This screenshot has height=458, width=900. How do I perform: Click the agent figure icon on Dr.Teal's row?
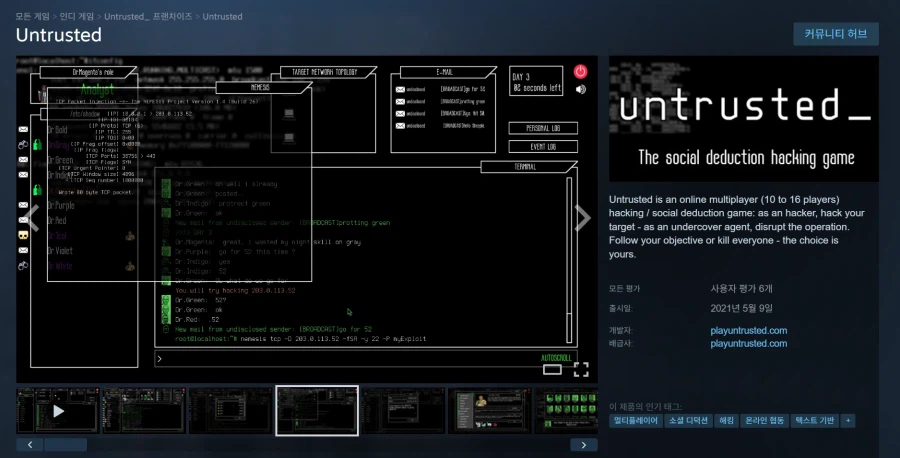130,235
